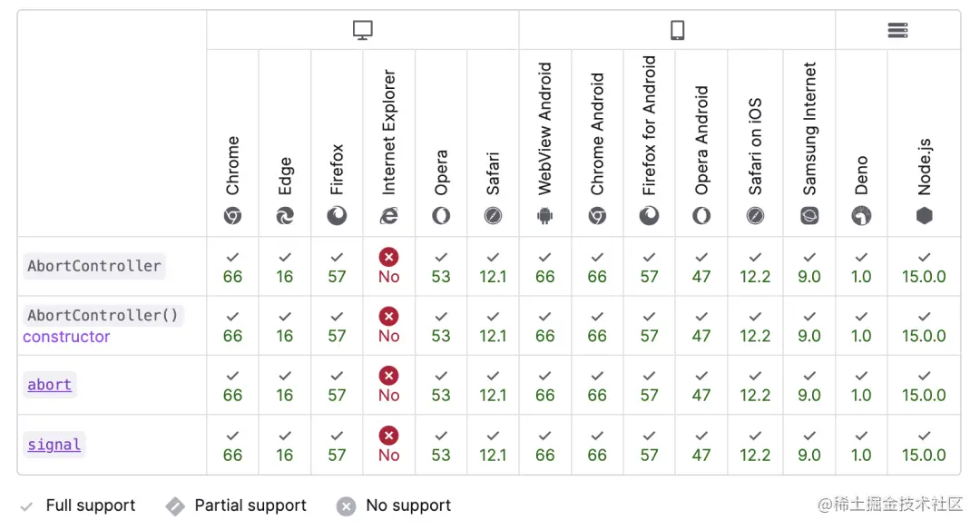The width and height of the screenshot is (980, 530).
Task: Click the Edge browser icon
Action: pyautogui.click(x=285, y=216)
